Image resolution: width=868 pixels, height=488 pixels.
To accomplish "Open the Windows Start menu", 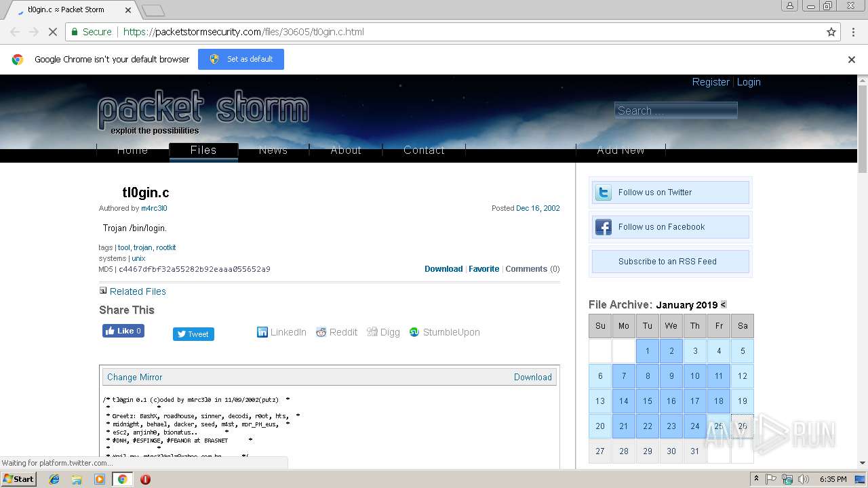I will pyautogui.click(x=19, y=479).
